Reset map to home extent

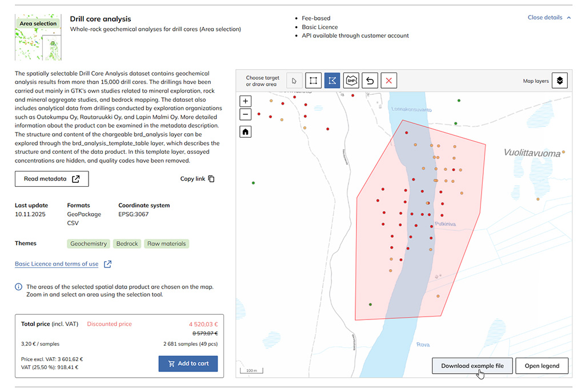[x=246, y=132]
